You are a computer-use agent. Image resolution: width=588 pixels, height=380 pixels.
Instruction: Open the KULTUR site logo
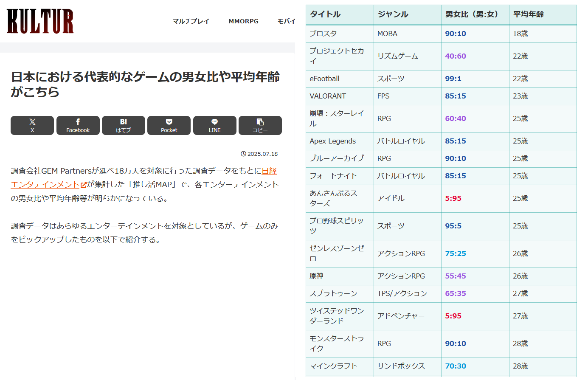tap(40, 21)
